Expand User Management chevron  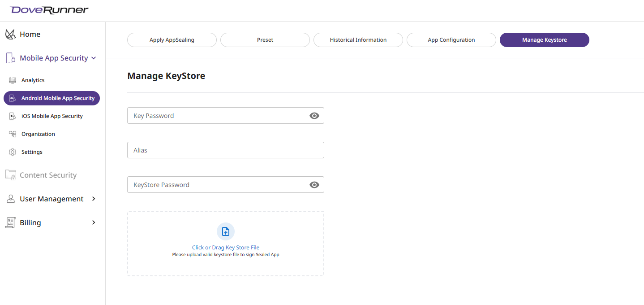click(x=94, y=199)
